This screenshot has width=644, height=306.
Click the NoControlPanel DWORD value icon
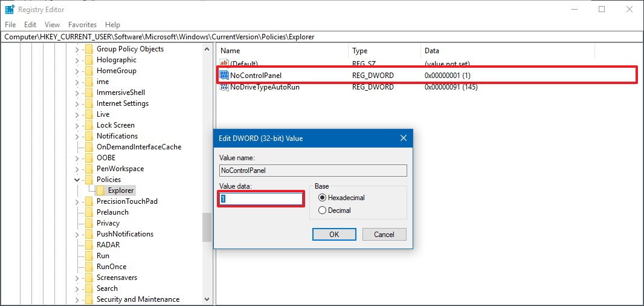(x=225, y=76)
